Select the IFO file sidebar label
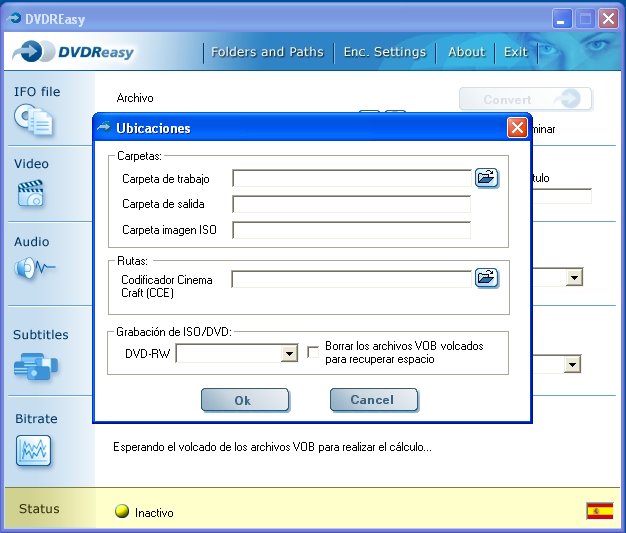The width and height of the screenshot is (626, 533). pyautogui.click(x=37, y=92)
